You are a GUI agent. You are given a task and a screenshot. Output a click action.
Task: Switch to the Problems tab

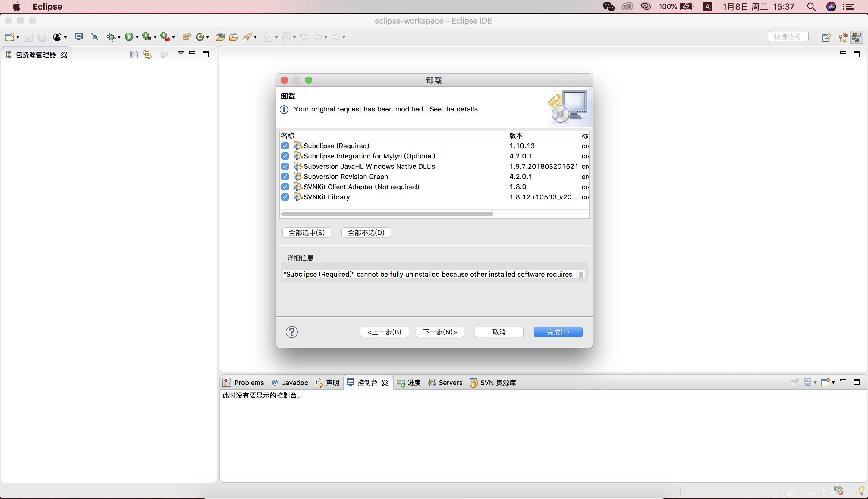244,382
